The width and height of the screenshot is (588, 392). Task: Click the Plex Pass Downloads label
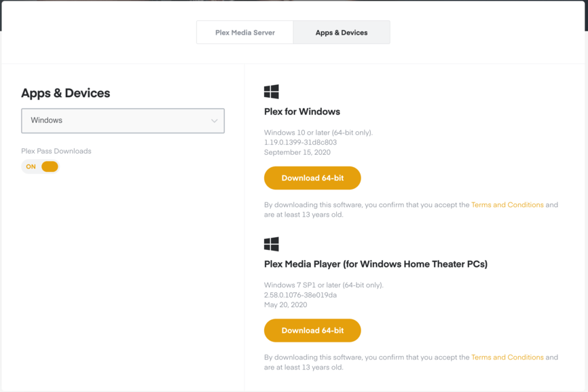click(56, 151)
